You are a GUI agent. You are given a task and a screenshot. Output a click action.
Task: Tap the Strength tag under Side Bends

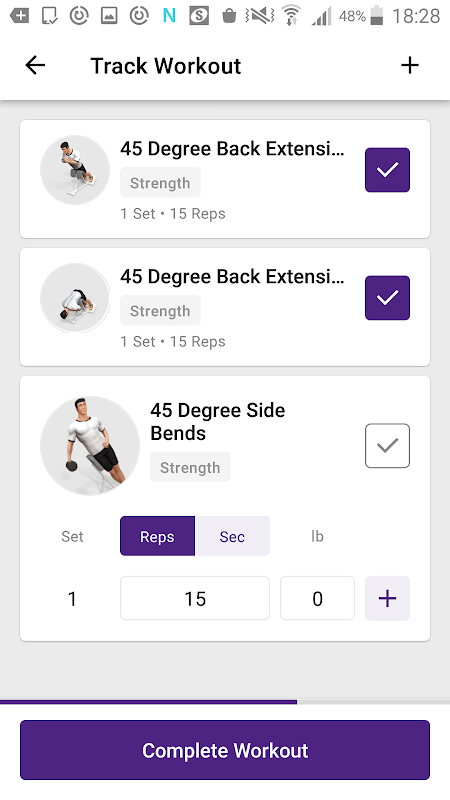190,467
